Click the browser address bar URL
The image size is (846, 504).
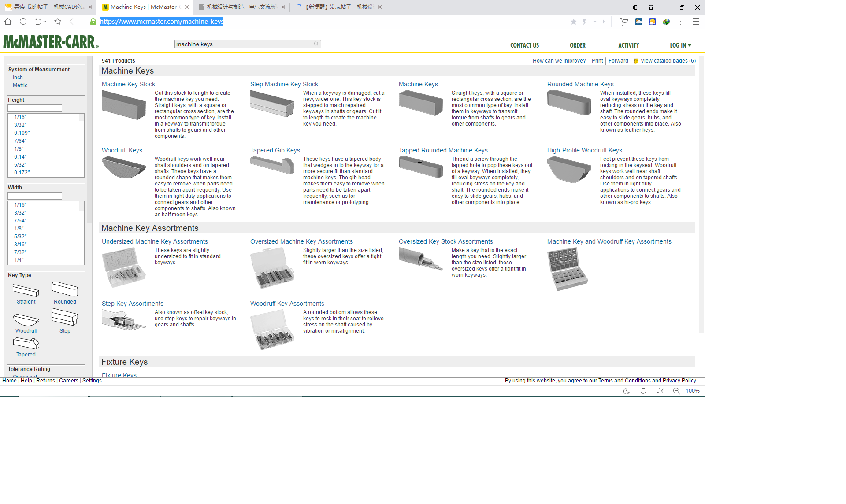[x=161, y=21]
